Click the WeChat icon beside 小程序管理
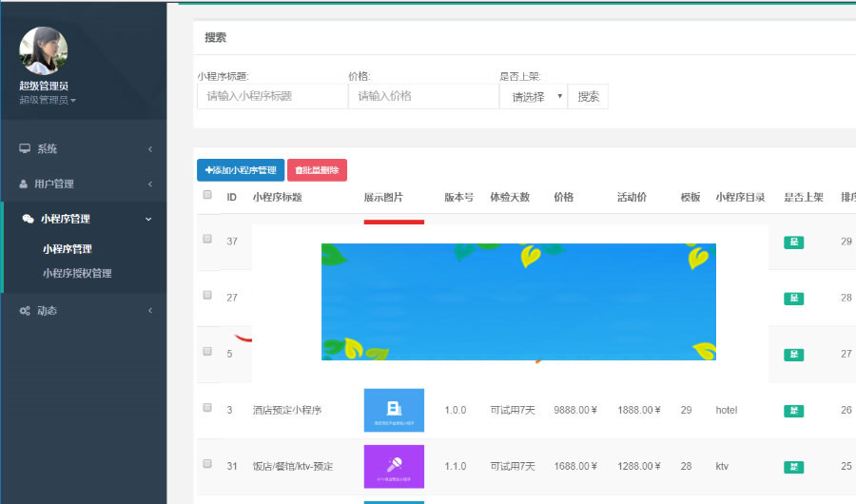This screenshot has width=856, height=504. pyautogui.click(x=28, y=219)
